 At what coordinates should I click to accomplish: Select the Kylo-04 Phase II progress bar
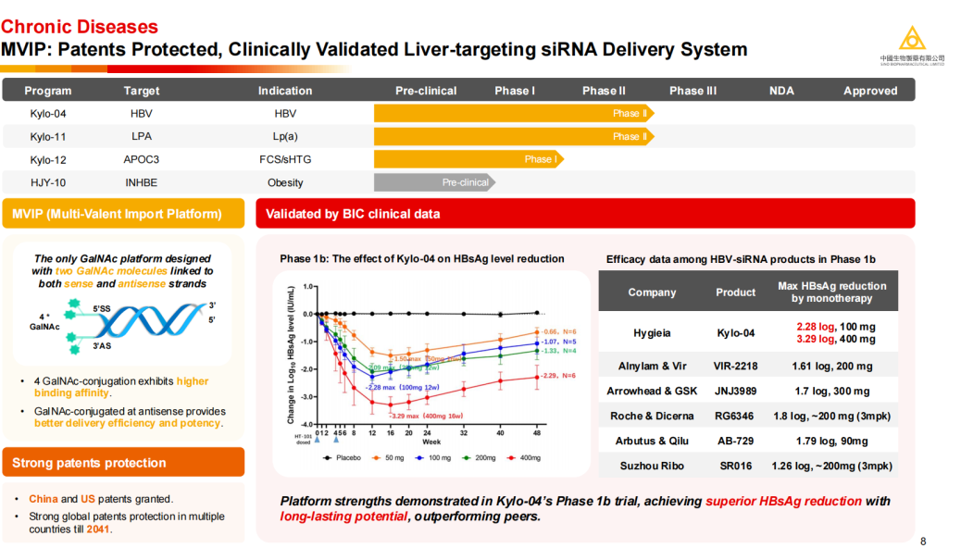pos(514,114)
